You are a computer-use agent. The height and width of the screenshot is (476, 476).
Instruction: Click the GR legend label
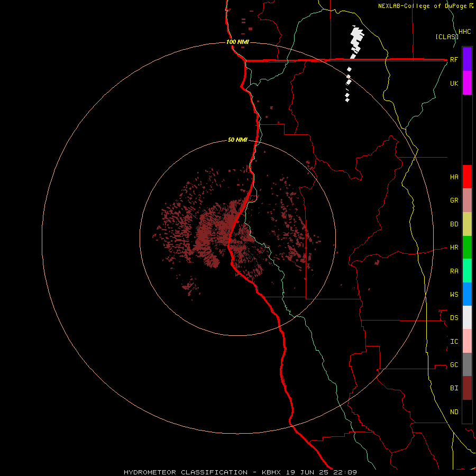(454, 200)
